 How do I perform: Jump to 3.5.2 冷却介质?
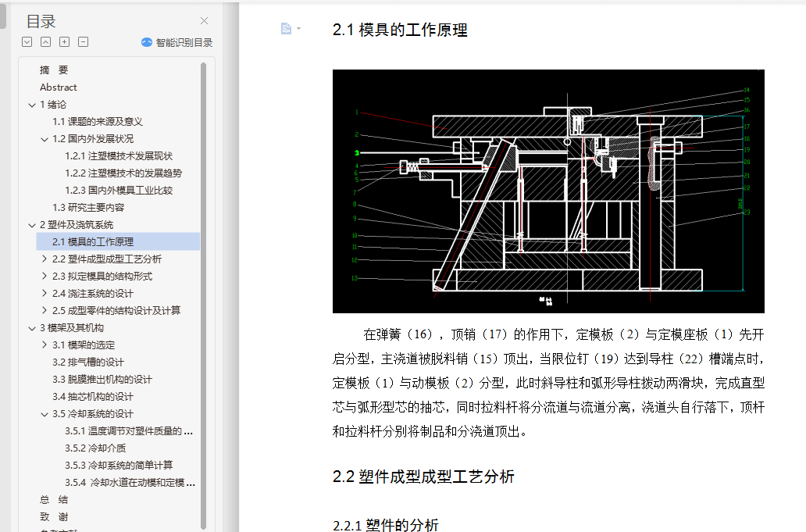point(95,448)
